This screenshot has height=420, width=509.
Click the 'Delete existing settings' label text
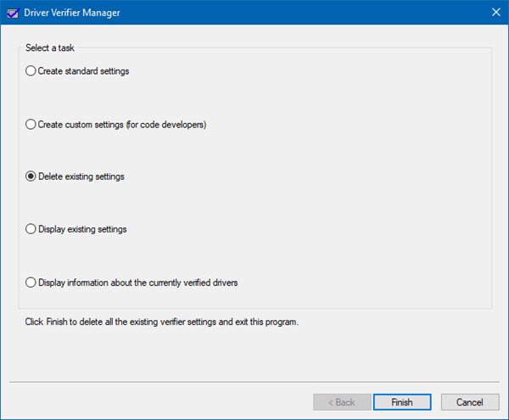click(x=81, y=176)
